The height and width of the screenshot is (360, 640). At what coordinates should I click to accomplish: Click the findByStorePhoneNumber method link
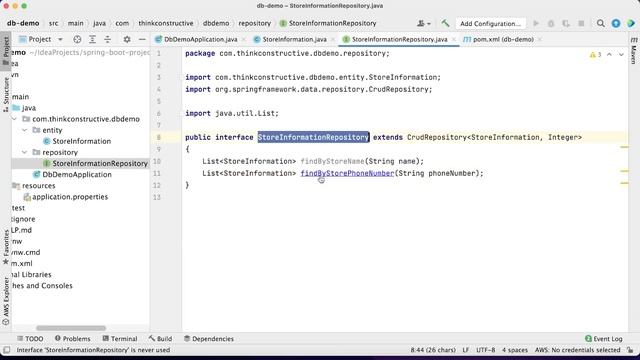pyautogui.click(x=347, y=173)
